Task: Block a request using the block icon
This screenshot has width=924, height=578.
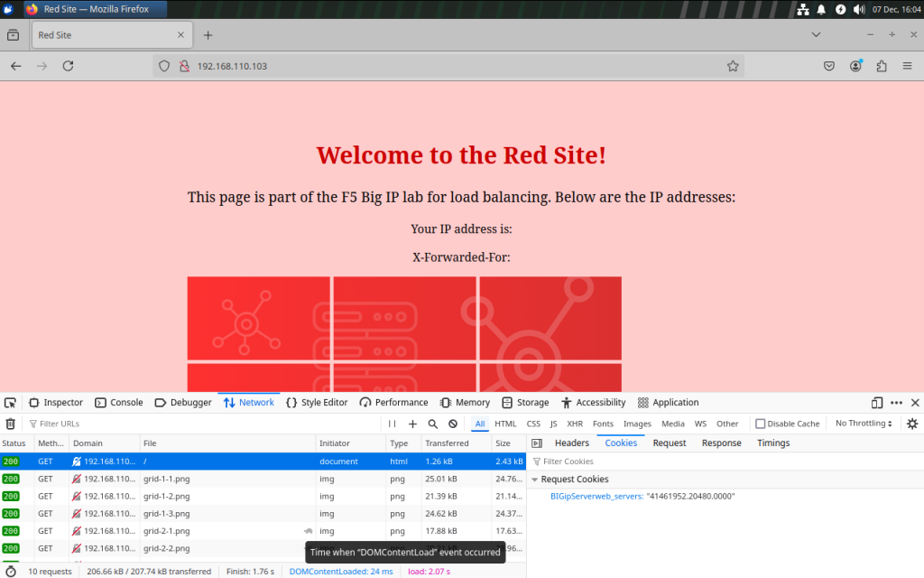Action: click(x=452, y=423)
